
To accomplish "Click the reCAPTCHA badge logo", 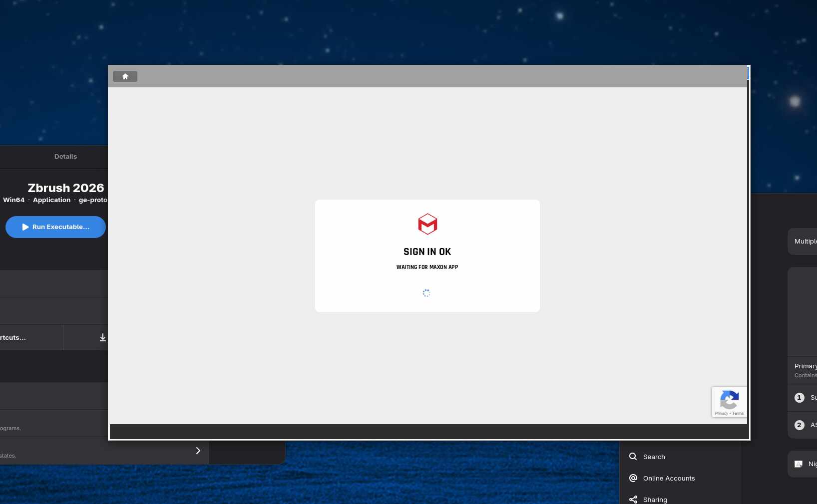I will (x=729, y=399).
